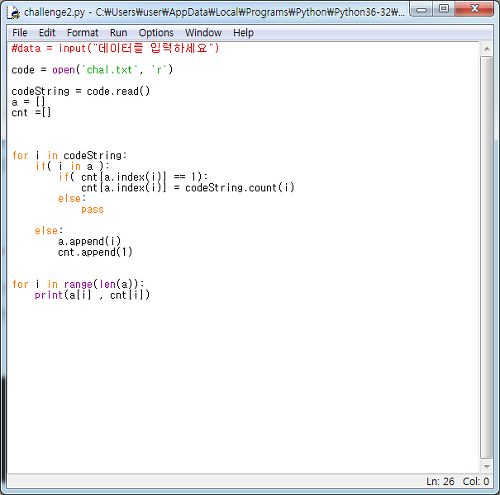Close the challenge2.py editor window
Image resolution: width=500 pixels, height=495 pixels.
tap(474, 9)
